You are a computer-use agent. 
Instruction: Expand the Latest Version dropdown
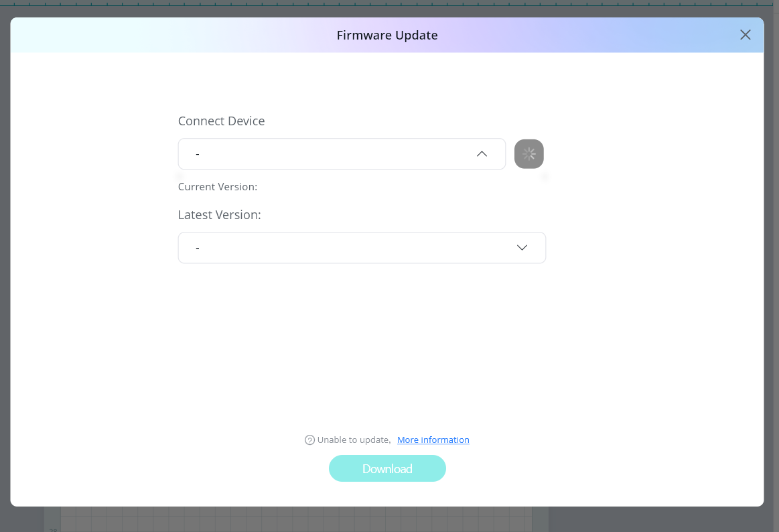point(361,248)
